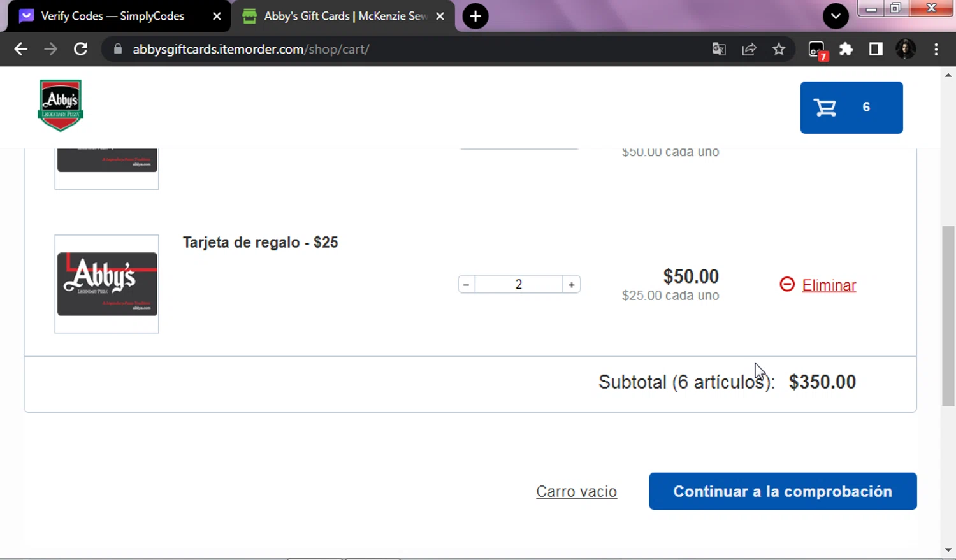Select the Abby's Gift Cards tab

pos(344,16)
